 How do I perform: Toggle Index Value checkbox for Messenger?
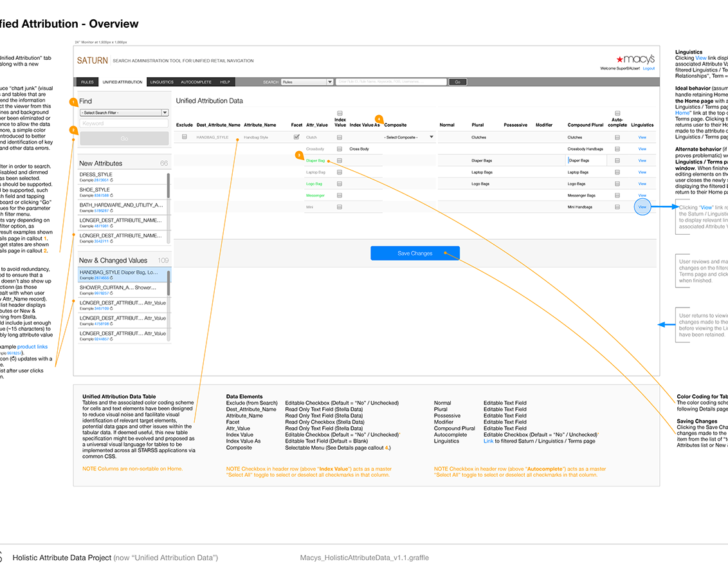pyautogui.click(x=340, y=196)
